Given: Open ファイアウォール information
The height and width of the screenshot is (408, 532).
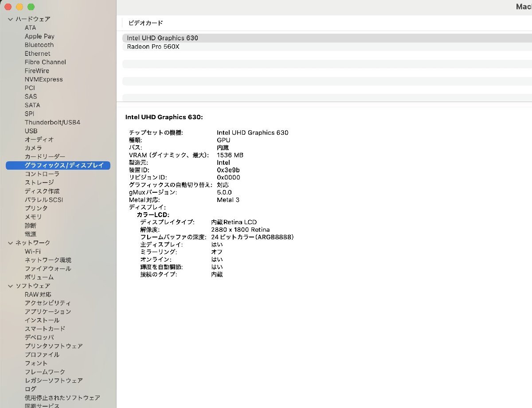Looking at the screenshot, I should (48, 268).
